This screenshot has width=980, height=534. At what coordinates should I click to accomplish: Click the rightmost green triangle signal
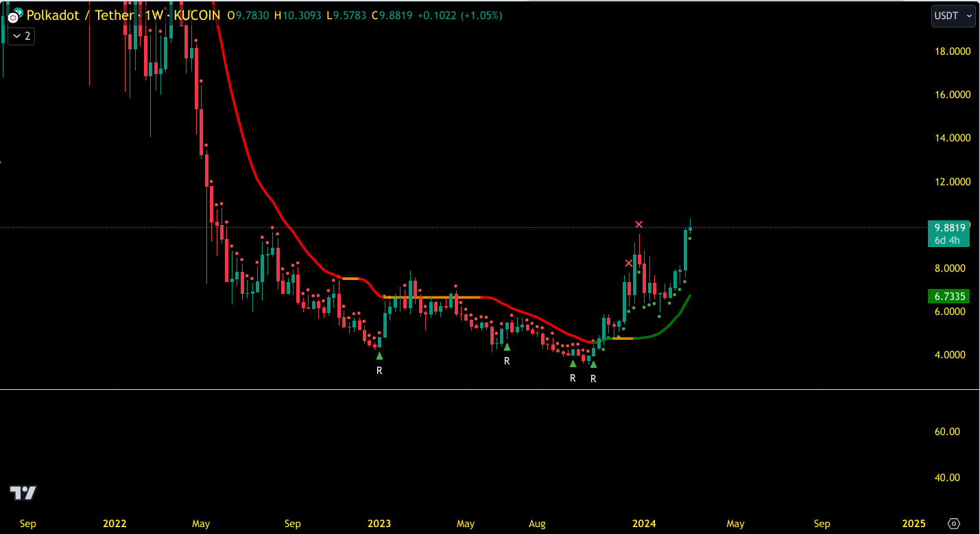pos(593,364)
